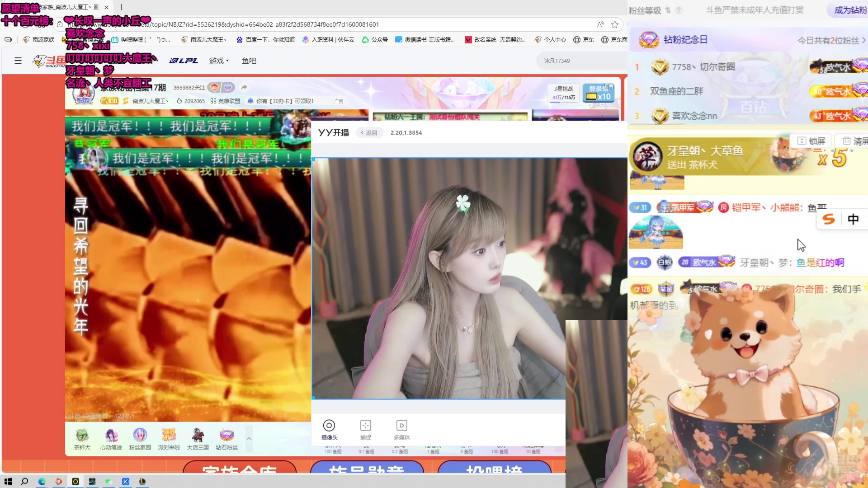
Task: Click the LPL logo link
Action: pos(184,61)
